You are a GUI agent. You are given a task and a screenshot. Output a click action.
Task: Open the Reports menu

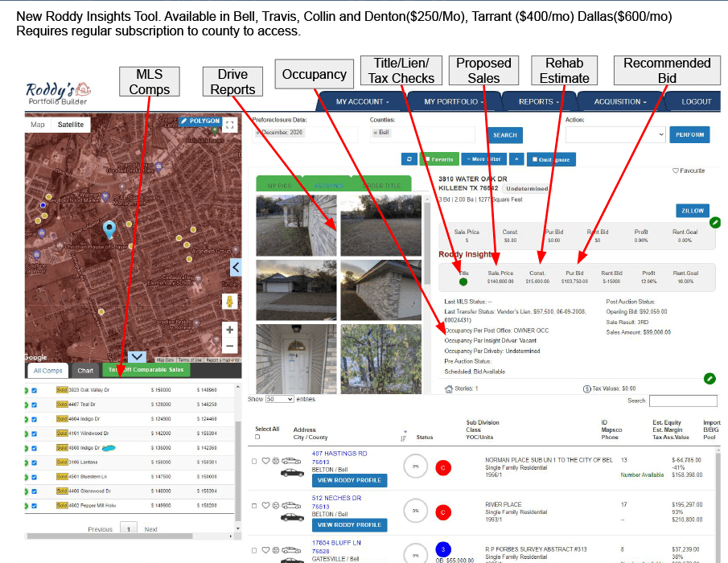coord(539,101)
